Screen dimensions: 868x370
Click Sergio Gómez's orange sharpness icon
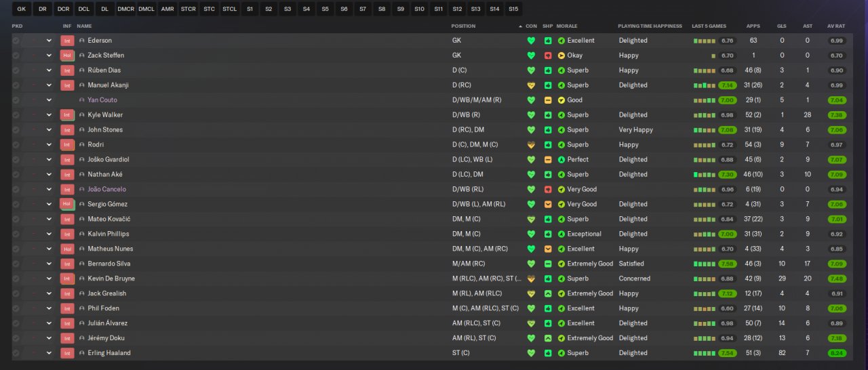(x=547, y=205)
